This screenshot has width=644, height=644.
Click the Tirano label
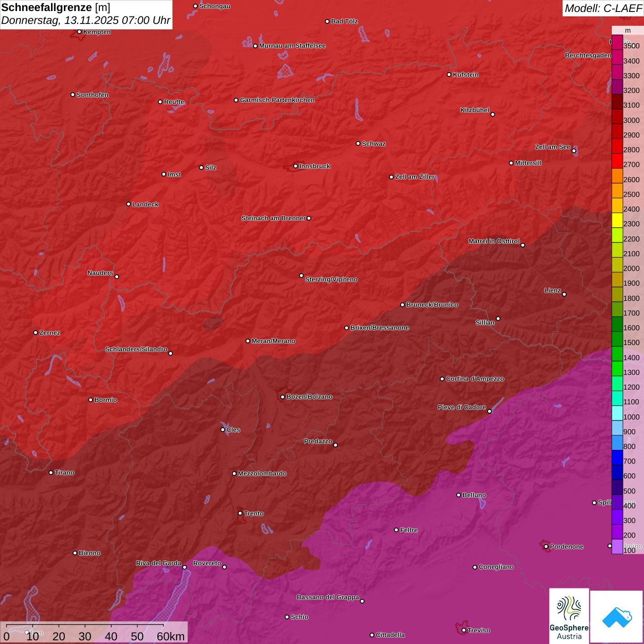[64, 472]
